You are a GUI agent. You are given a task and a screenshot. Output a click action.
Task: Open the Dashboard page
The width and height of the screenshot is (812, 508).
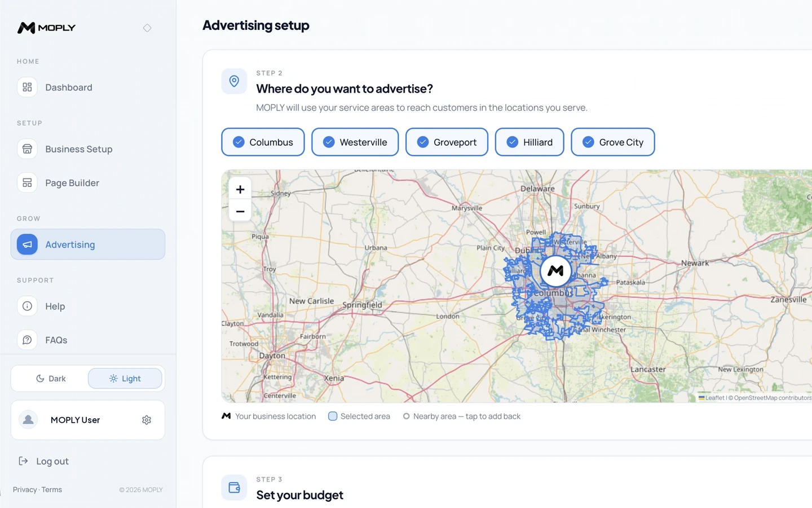coord(88,87)
